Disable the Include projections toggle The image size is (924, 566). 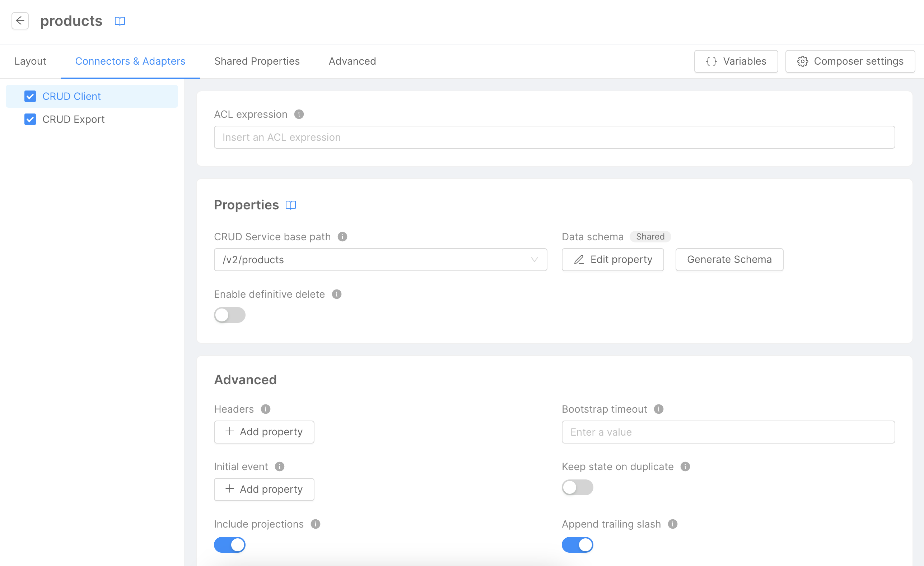pos(229,544)
